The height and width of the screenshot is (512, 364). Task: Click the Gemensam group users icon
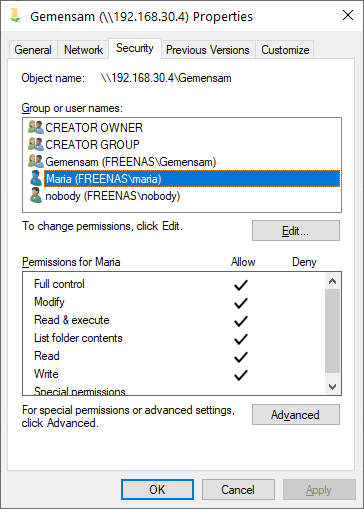coord(36,161)
